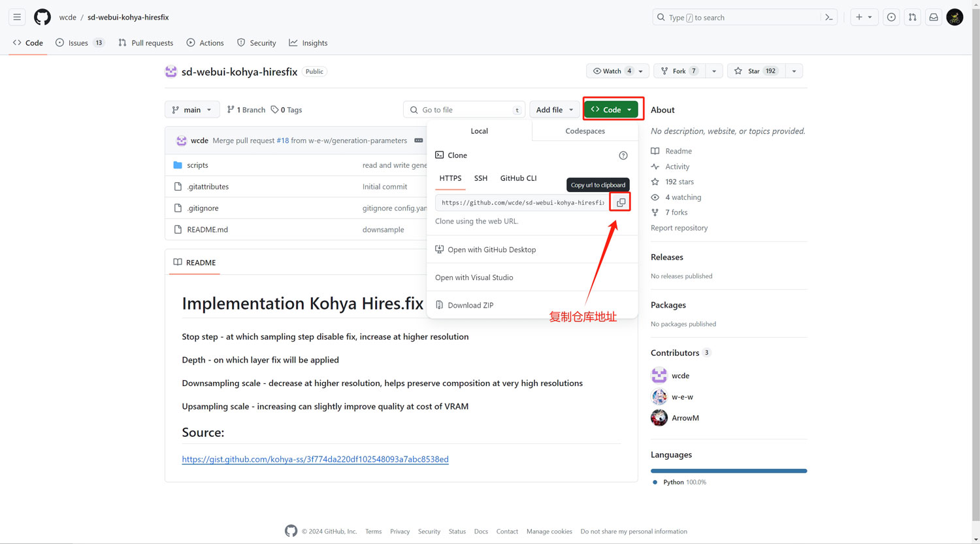Toggle Watch notifications for the repository
The image size is (980, 544).
pyautogui.click(x=612, y=71)
